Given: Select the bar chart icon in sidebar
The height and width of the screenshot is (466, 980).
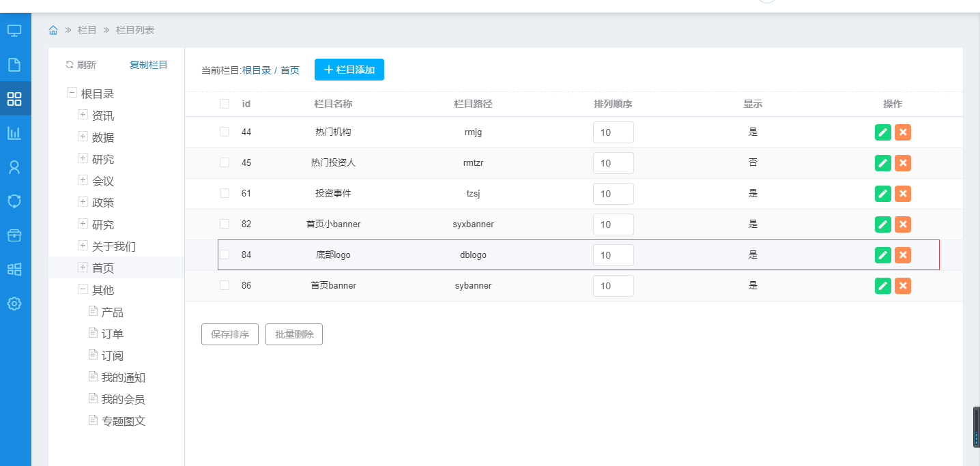Looking at the screenshot, I should pyautogui.click(x=14, y=133).
